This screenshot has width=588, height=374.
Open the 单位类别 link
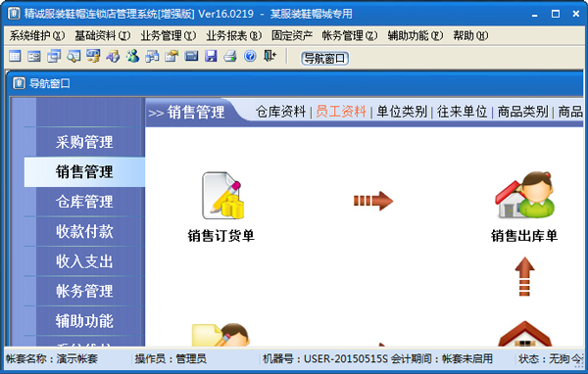[402, 112]
